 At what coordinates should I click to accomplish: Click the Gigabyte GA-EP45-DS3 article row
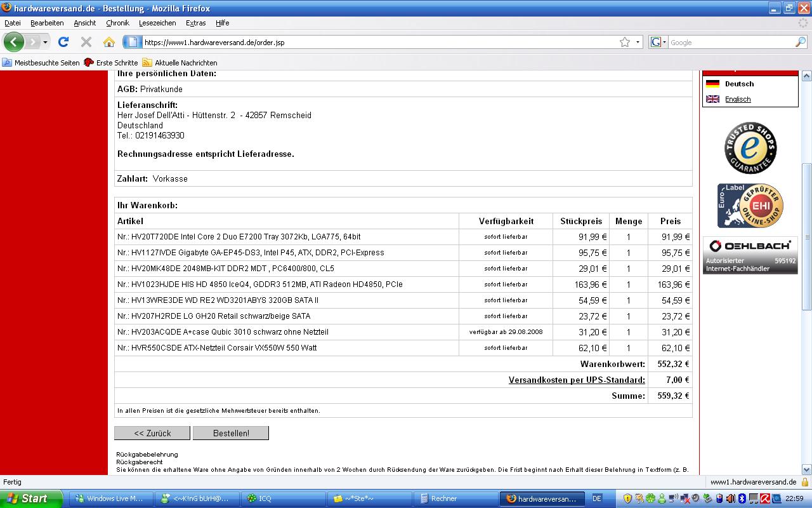pyautogui.click(x=403, y=253)
